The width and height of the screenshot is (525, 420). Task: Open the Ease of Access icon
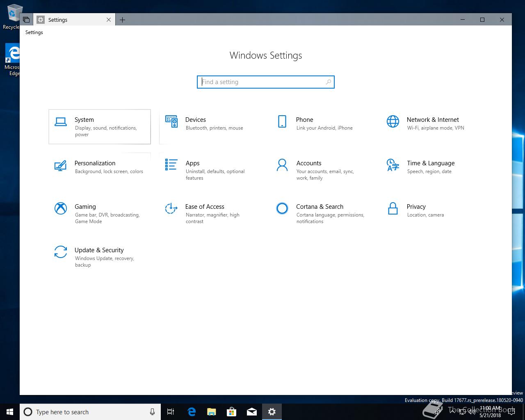(x=171, y=208)
